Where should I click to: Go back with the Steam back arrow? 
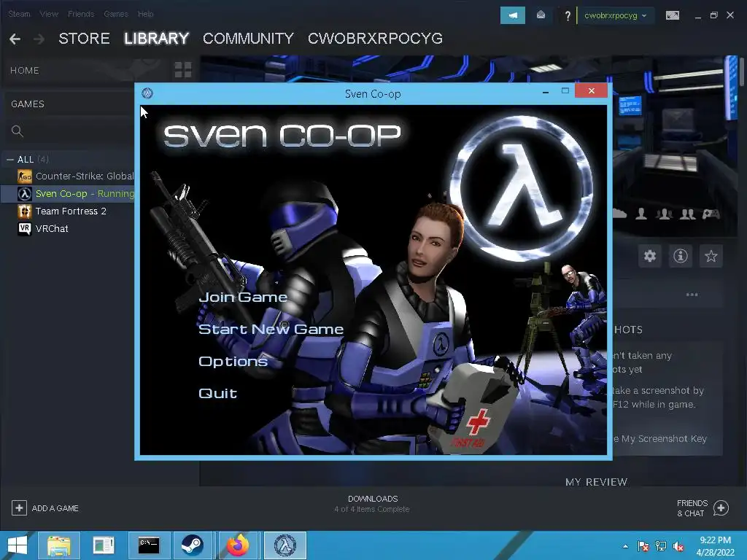15,39
